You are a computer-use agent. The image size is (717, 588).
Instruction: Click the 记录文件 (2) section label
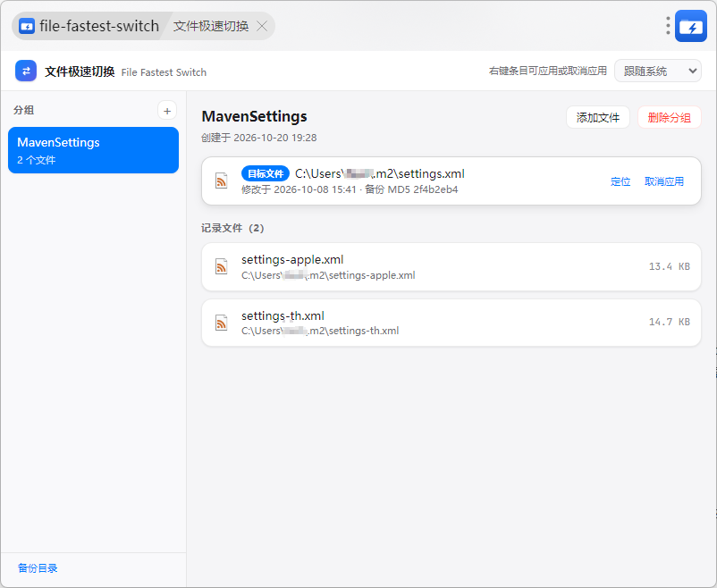[x=232, y=228]
